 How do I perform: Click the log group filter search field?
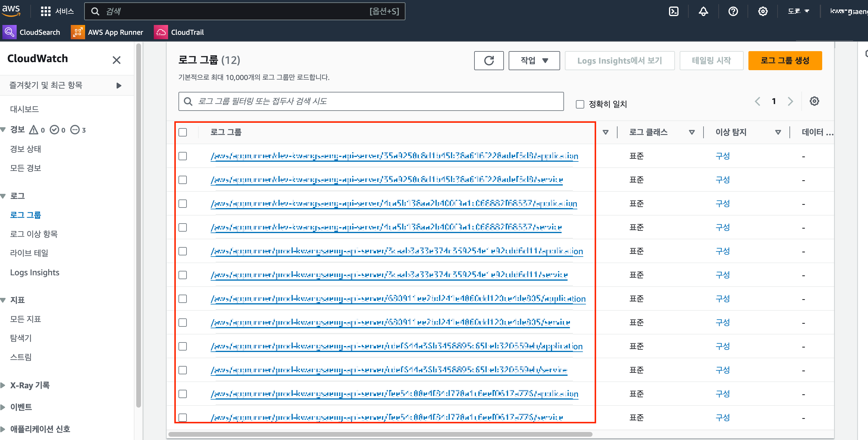click(371, 101)
